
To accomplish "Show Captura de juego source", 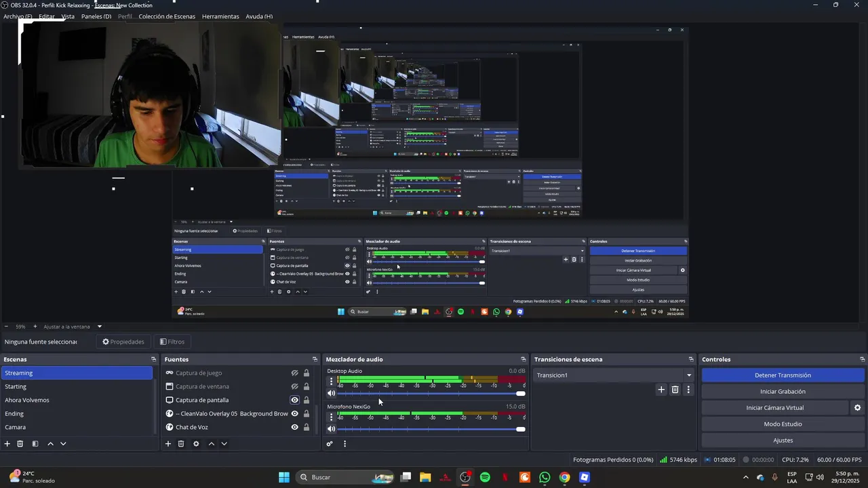I will pyautogui.click(x=295, y=373).
